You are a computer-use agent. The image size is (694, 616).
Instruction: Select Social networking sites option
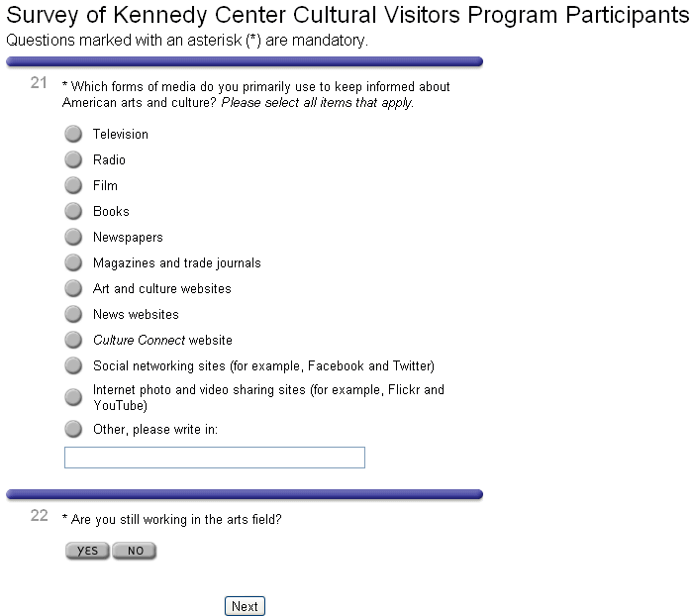tap(73, 365)
